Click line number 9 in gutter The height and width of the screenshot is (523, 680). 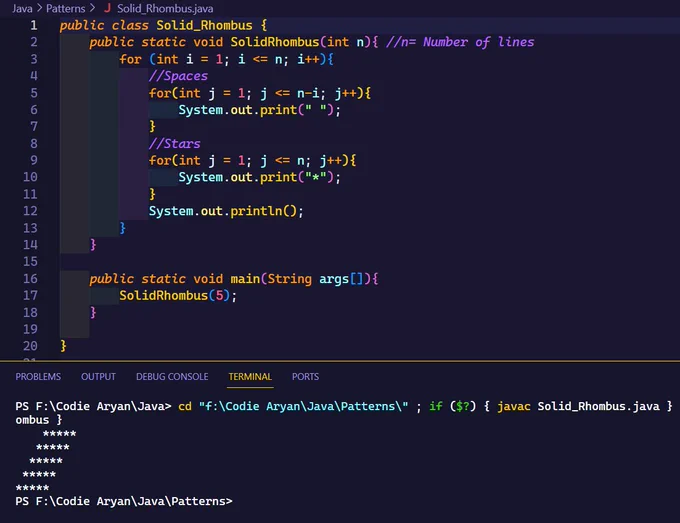pyautogui.click(x=34, y=160)
